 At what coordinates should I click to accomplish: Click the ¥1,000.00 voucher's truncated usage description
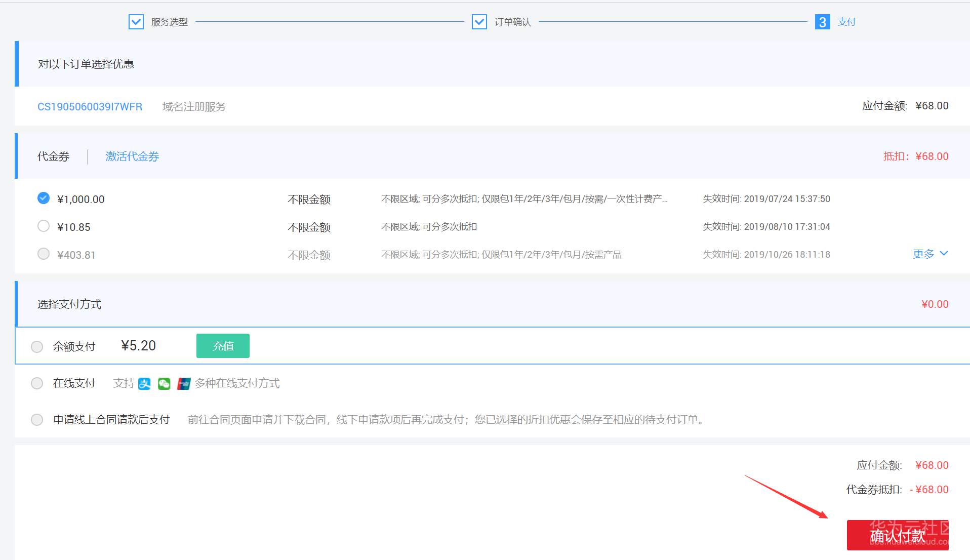(524, 199)
